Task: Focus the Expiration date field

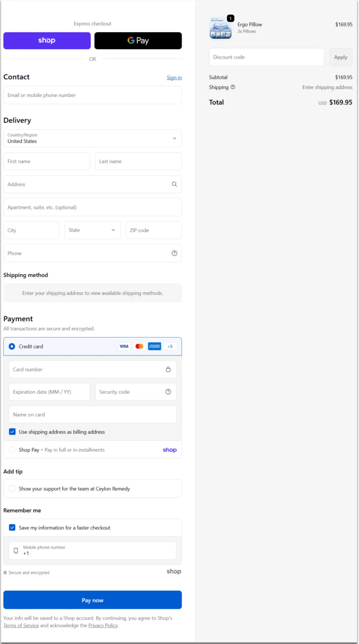Action: pos(49,392)
